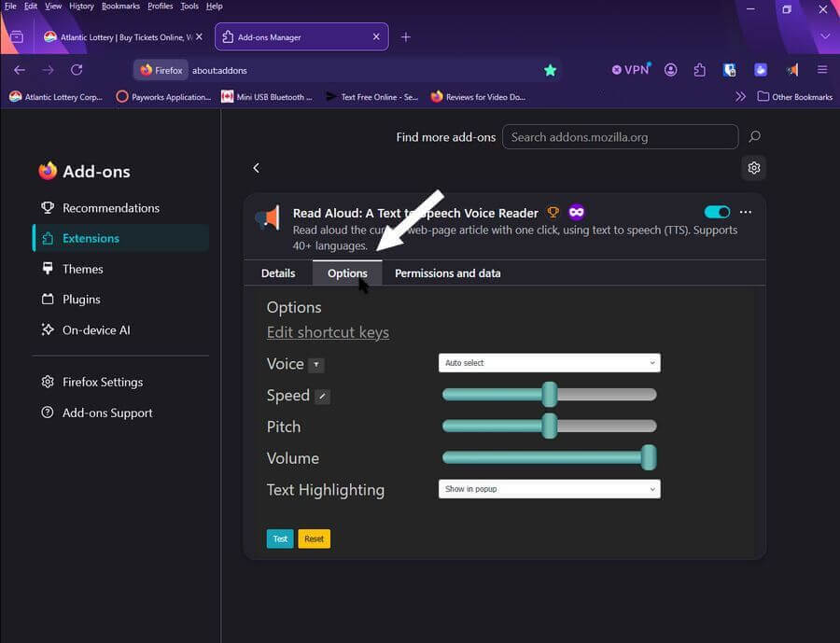Screen dimensions: 840x643
Task: Click the Test button
Action: [x=280, y=538]
